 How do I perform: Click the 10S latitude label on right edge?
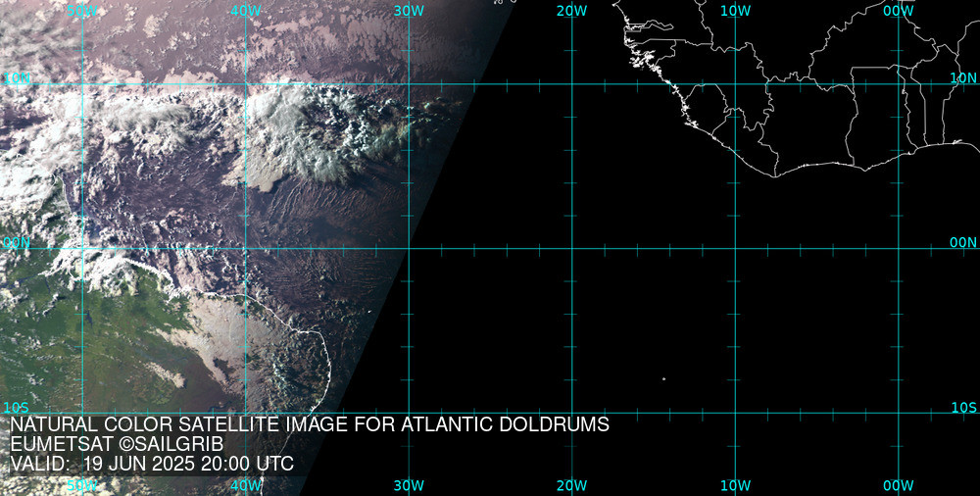coord(963,408)
